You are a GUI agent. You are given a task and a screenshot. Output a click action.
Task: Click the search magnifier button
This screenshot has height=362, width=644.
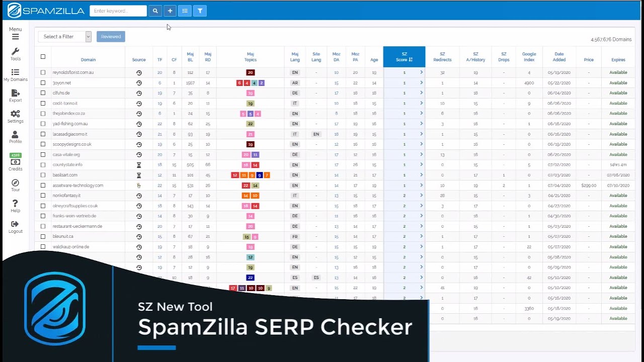[155, 11]
